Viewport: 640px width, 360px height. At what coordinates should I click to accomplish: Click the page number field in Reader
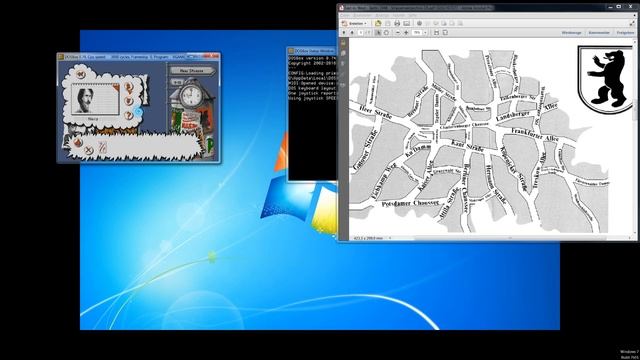pos(361,33)
